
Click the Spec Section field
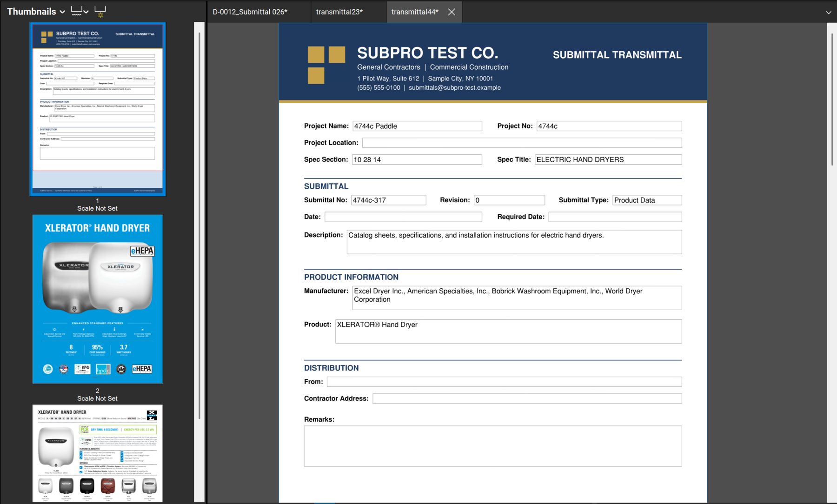[417, 159]
